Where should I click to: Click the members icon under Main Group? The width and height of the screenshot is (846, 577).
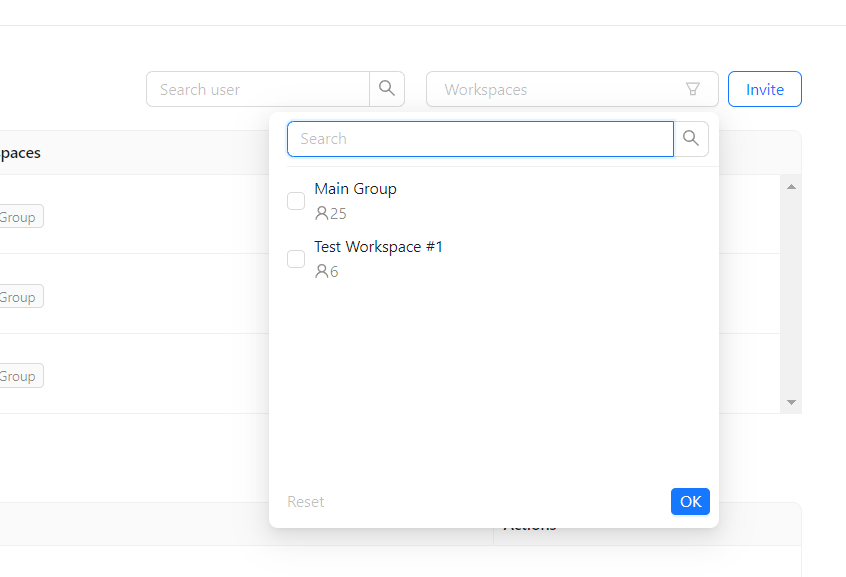click(x=321, y=213)
